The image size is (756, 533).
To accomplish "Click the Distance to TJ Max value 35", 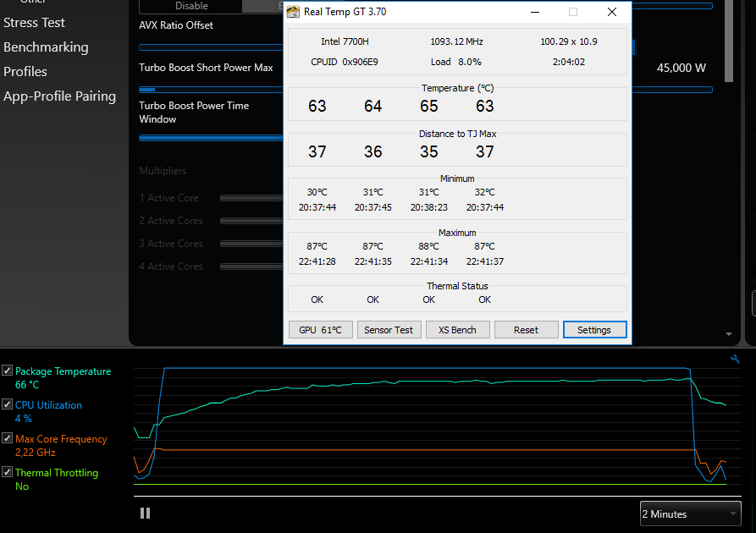I will tap(428, 151).
